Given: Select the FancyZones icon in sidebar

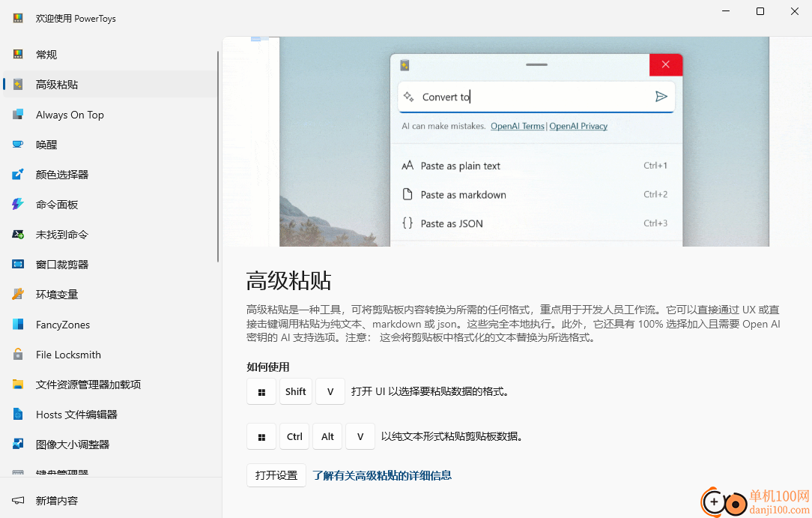Looking at the screenshot, I should [x=18, y=325].
